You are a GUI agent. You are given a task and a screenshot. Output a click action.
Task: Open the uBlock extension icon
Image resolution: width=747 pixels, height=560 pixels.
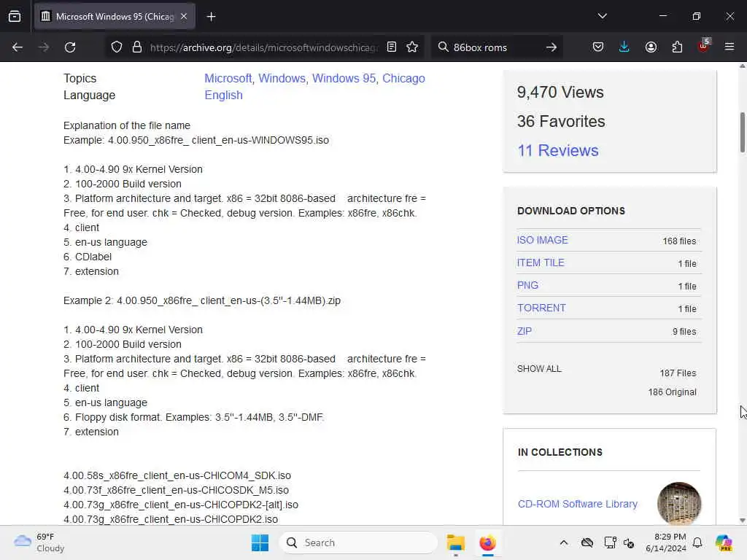[x=704, y=46]
